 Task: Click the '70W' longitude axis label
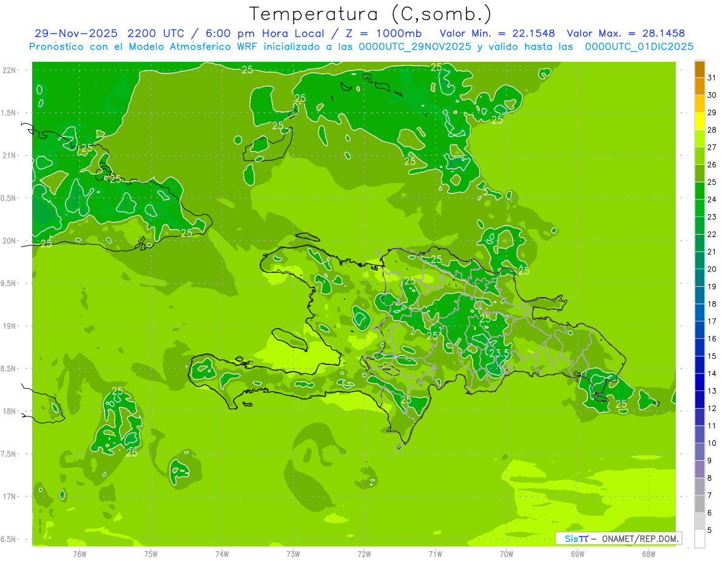click(x=507, y=554)
